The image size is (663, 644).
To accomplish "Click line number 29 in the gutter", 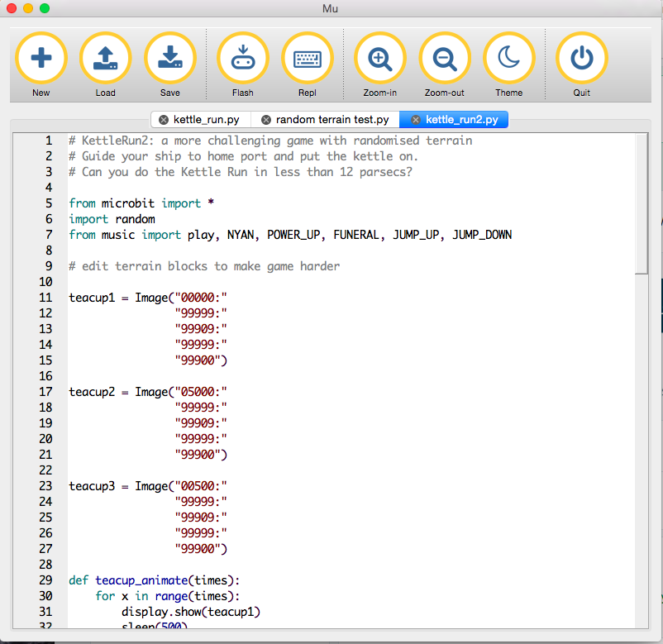I will 45,580.
